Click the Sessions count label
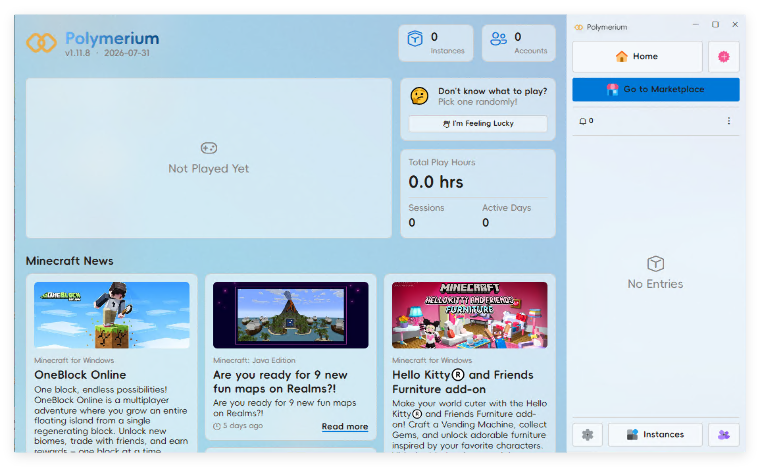760x467 pixels. click(x=426, y=208)
